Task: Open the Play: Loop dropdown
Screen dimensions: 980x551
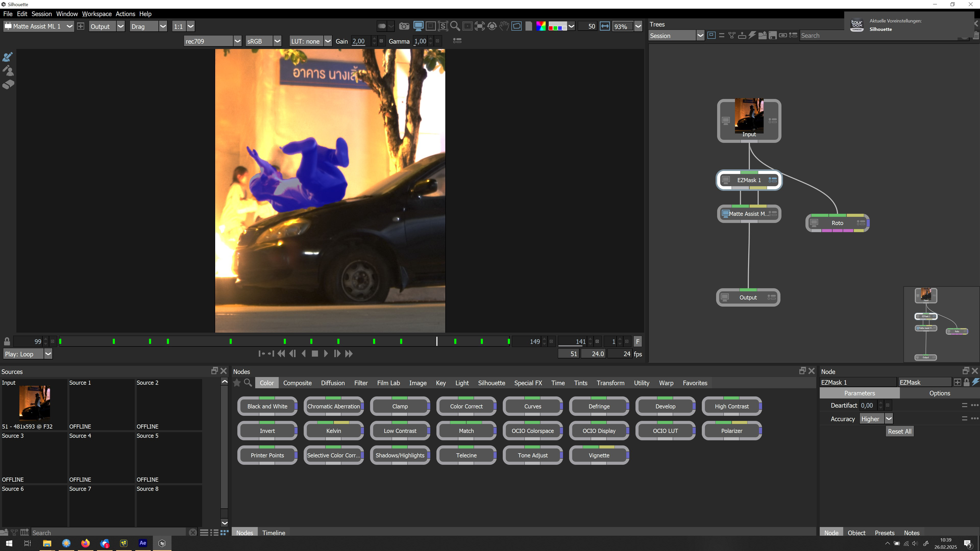Action: click(x=48, y=354)
